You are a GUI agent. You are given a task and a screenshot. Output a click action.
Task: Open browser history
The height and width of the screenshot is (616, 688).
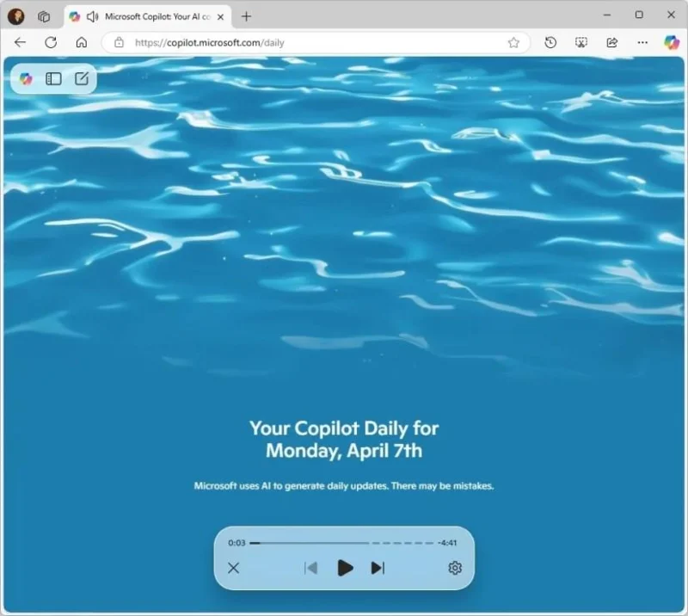coord(550,43)
